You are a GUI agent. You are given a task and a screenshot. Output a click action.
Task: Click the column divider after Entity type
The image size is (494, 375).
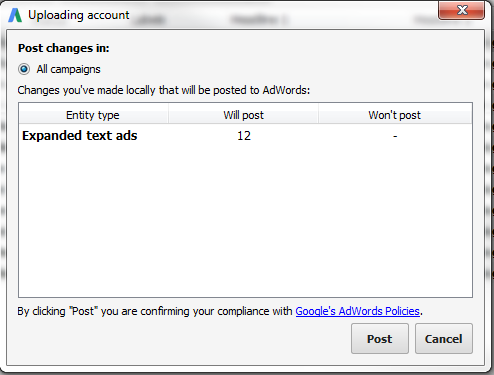point(168,115)
